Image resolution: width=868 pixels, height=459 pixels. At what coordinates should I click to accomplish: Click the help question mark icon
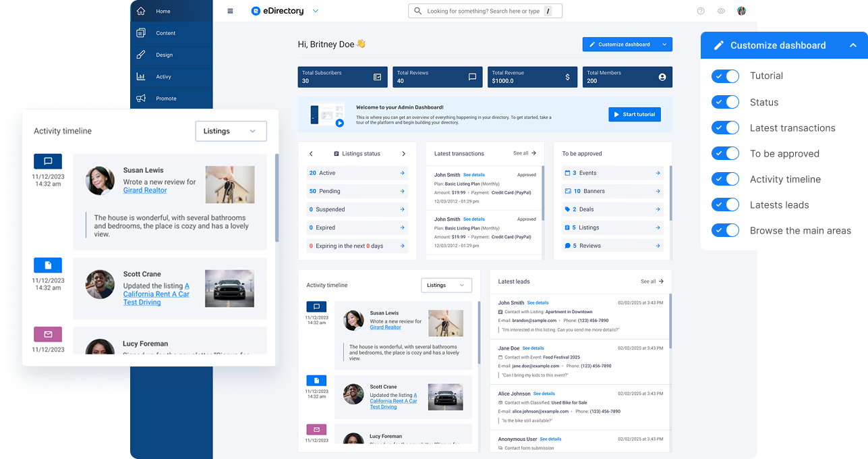(701, 11)
